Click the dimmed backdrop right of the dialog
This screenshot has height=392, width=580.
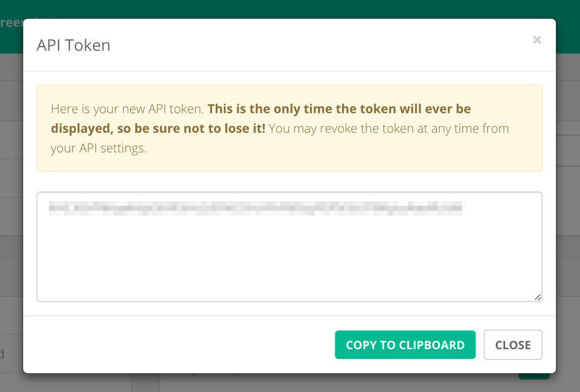(568, 181)
